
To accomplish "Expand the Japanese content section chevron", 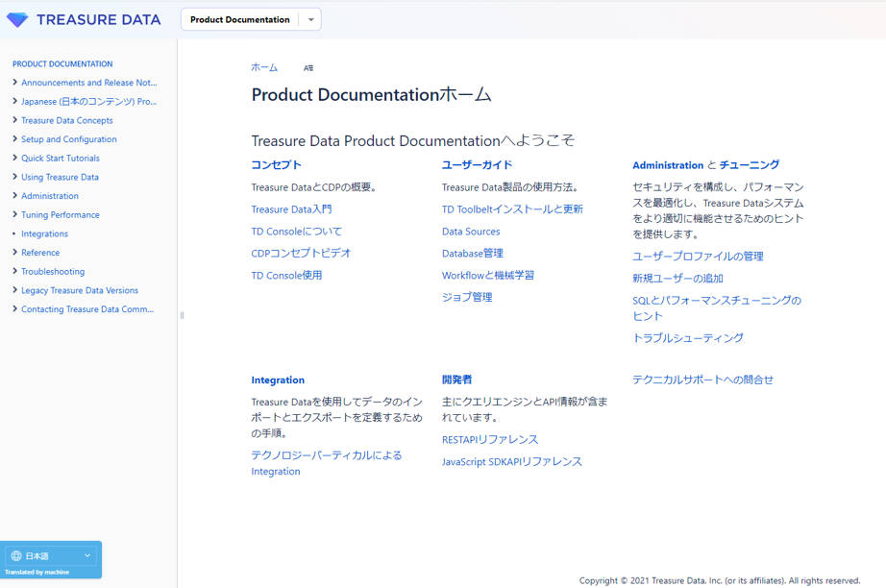I will tap(14, 101).
